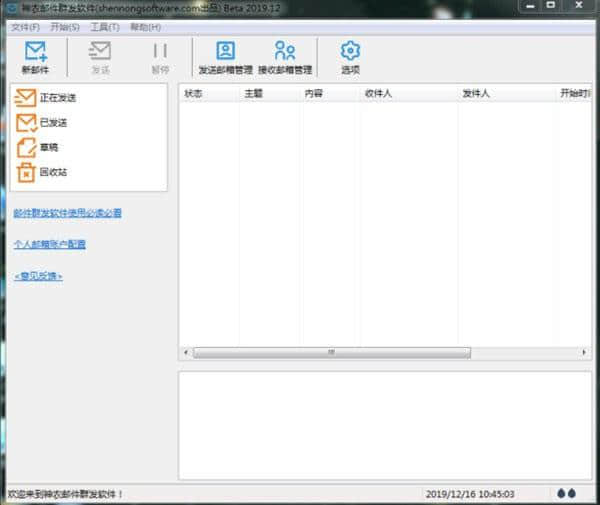Open 接收邮箱管理 (recipient mailbox management)
The image size is (600, 505).
click(285, 56)
